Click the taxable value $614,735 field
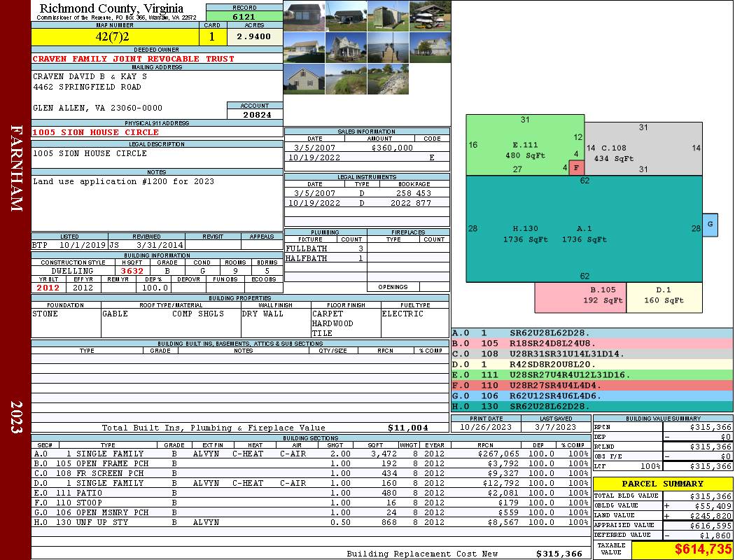Viewport: 735px width, 560px height. 682,549
